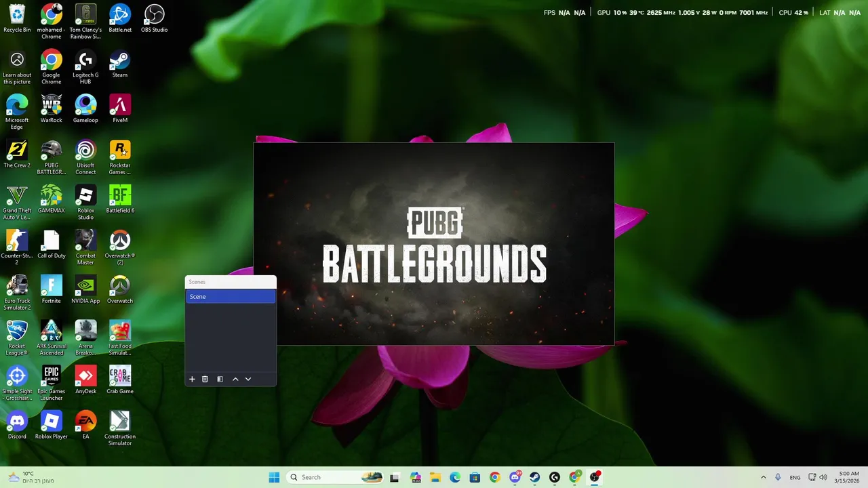This screenshot has width=868, height=488.
Task: Open the Ubisoft Connect desktop shortcut
Action: tap(85, 157)
